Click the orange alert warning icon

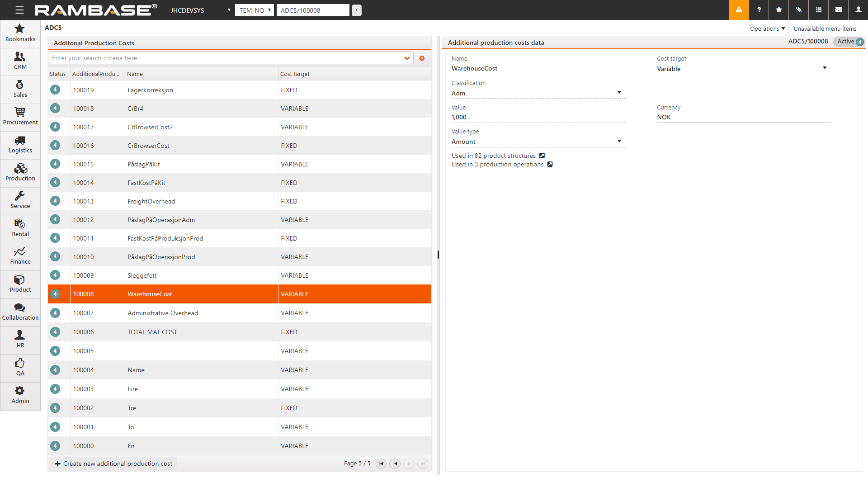[x=739, y=10]
